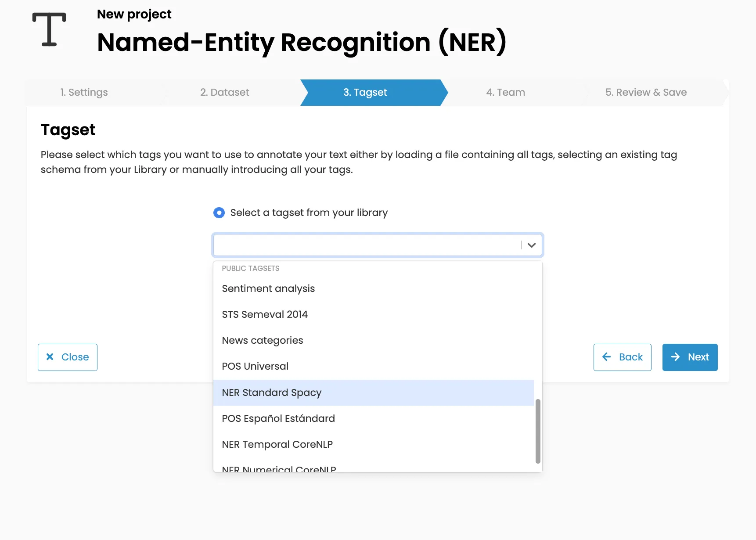Click the right arrow icon on Next
756x540 pixels.
675,357
